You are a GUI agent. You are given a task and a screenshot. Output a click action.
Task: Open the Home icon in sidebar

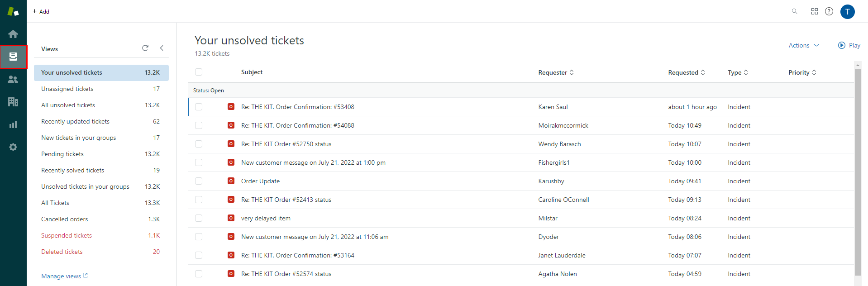(x=13, y=34)
